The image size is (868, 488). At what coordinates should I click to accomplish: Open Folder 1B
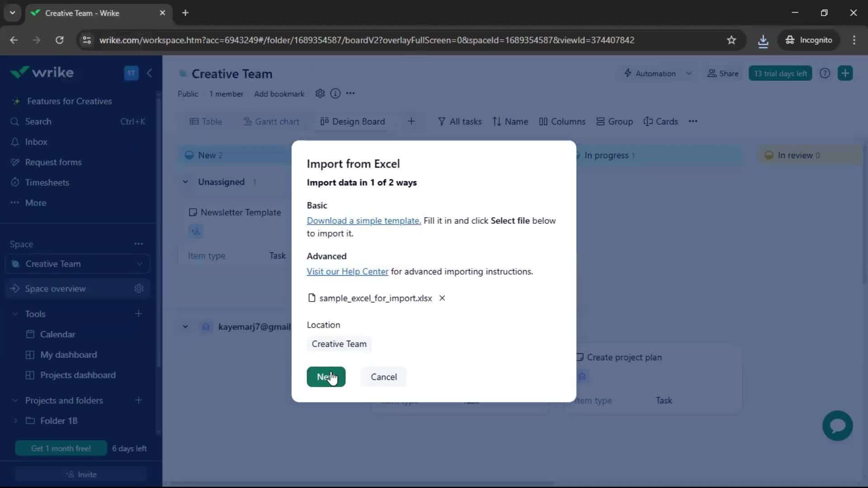pos(59,421)
